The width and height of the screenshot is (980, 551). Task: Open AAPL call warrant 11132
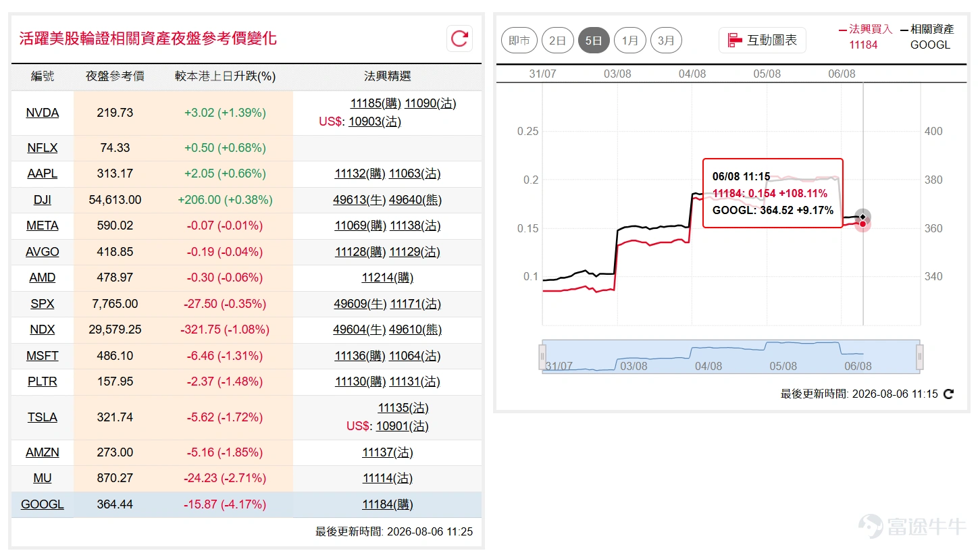pos(360,174)
